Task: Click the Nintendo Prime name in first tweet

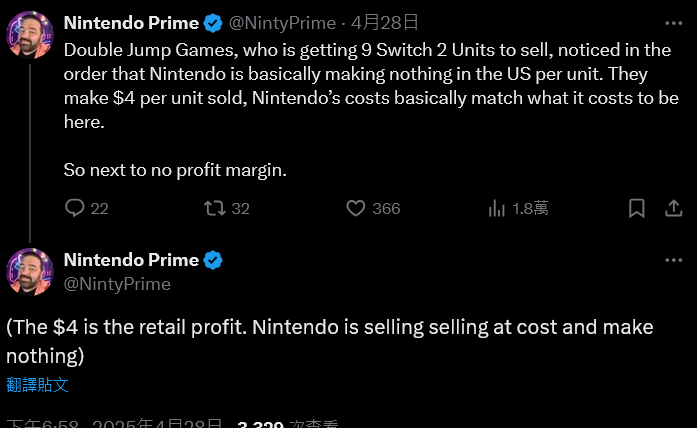Action: (x=131, y=22)
